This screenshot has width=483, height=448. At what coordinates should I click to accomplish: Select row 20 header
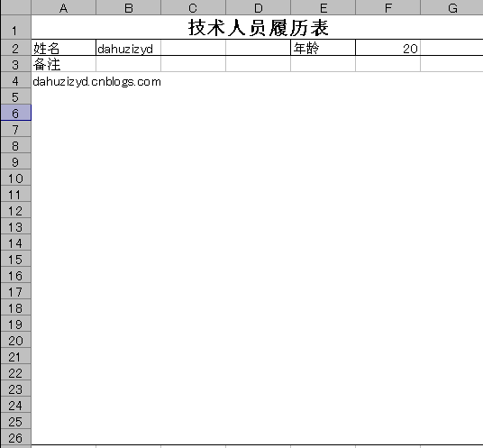click(x=15, y=340)
